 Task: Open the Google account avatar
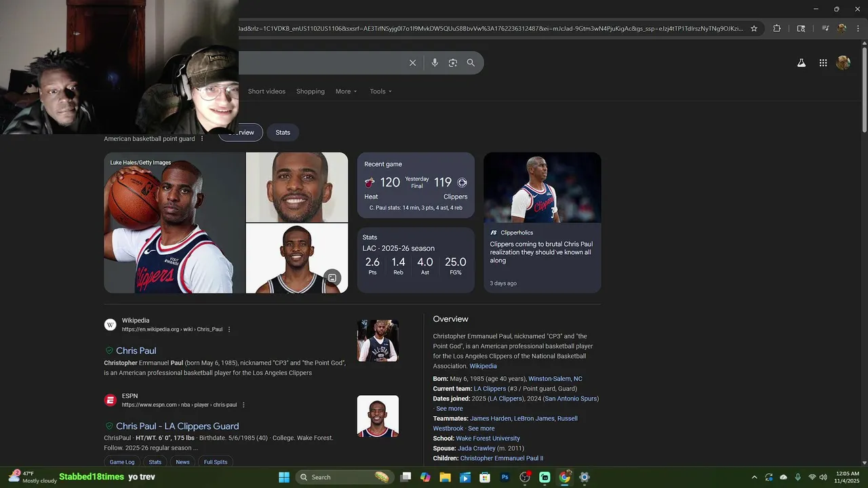(844, 63)
